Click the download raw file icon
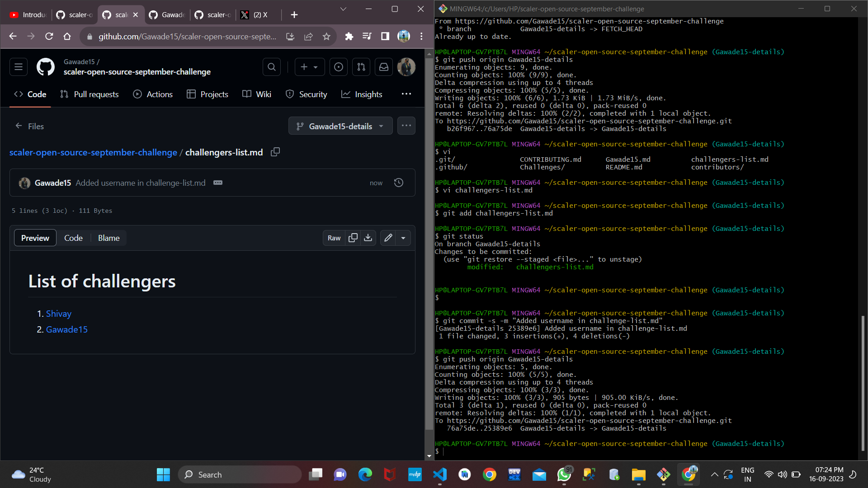Screen dimensions: 868x488 (x=368, y=238)
